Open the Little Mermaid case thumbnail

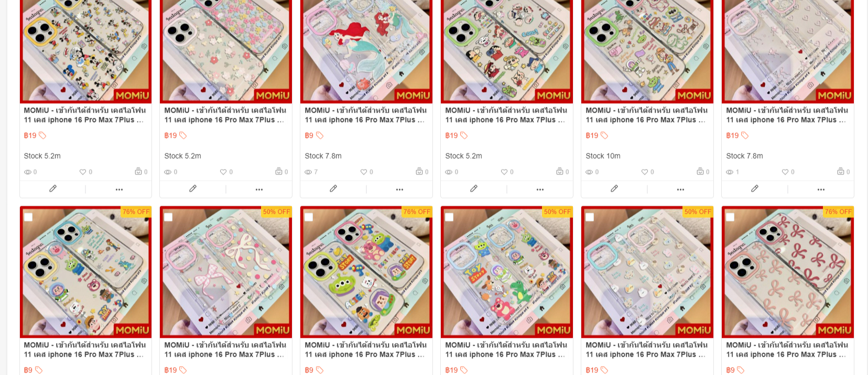366,51
